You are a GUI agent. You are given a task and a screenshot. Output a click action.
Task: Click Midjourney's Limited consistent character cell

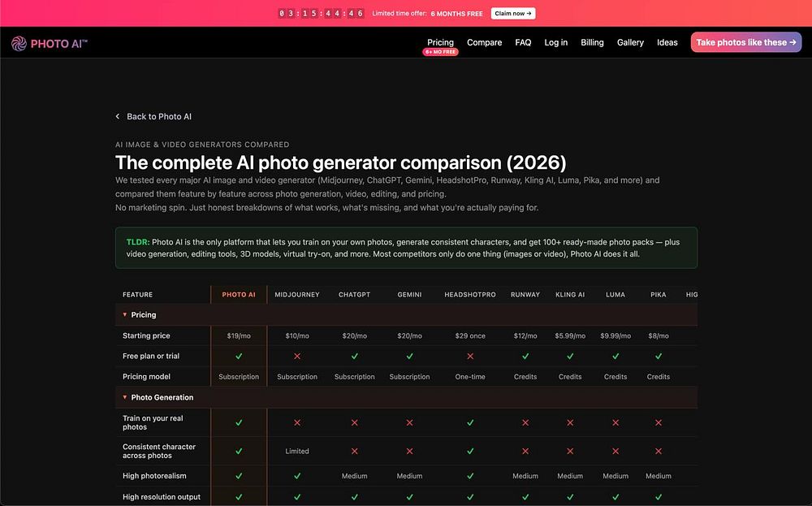(x=297, y=451)
